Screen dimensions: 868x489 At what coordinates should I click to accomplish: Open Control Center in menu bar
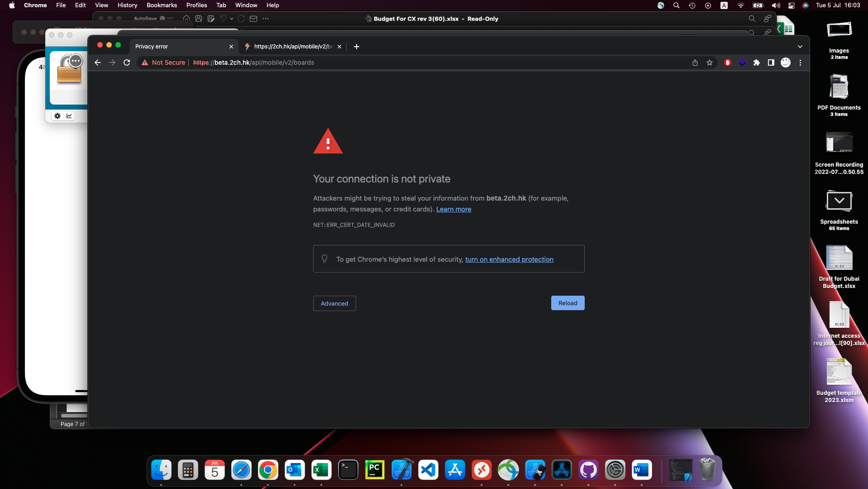(792, 5)
